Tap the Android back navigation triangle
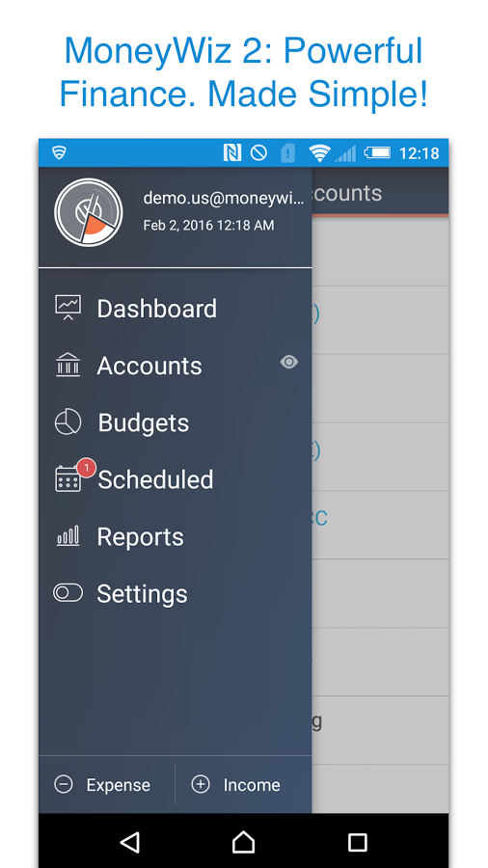 pos(130,842)
